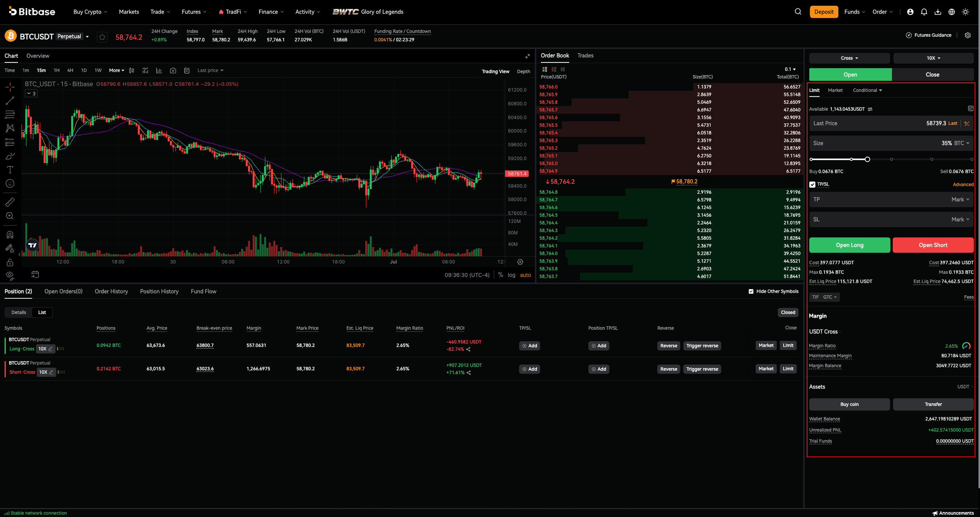The width and height of the screenshot is (980, 517).
Task: Open trading settings gear icon
Action: [x=968, y=35]
